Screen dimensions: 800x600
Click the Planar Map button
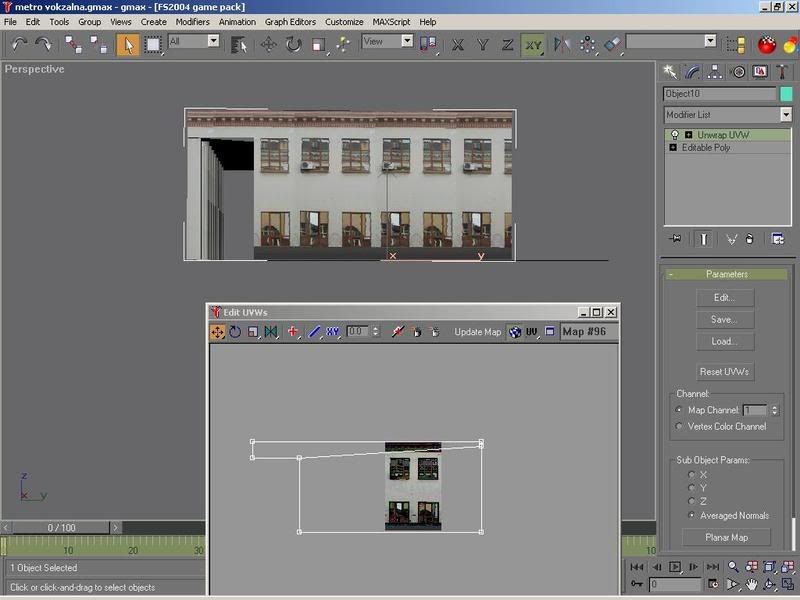pyautogui.click(x=725, y=537)
